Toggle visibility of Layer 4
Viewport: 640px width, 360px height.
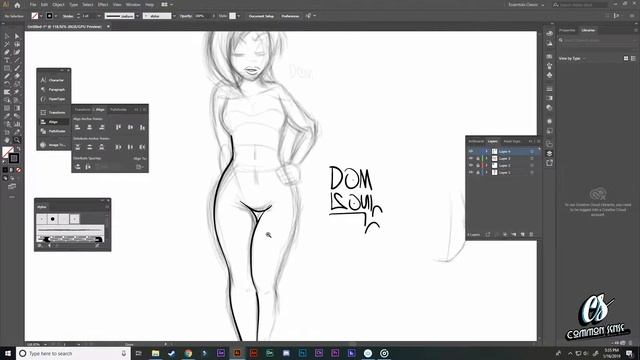pos(471,151)
